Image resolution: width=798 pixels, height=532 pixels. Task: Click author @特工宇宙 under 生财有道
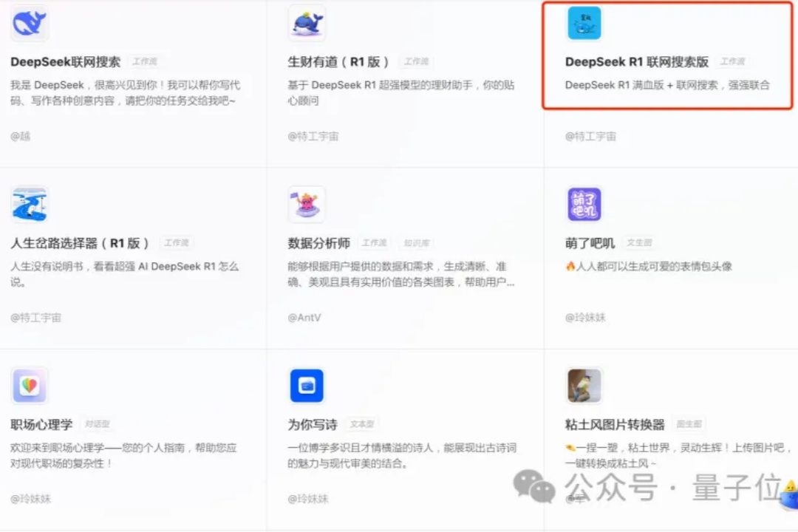click(313, 136)
